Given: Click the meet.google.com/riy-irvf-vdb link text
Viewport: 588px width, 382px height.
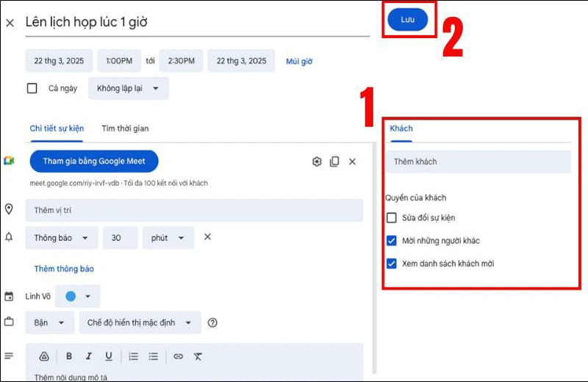Looking at the screenshot, I should click(74, 184).
